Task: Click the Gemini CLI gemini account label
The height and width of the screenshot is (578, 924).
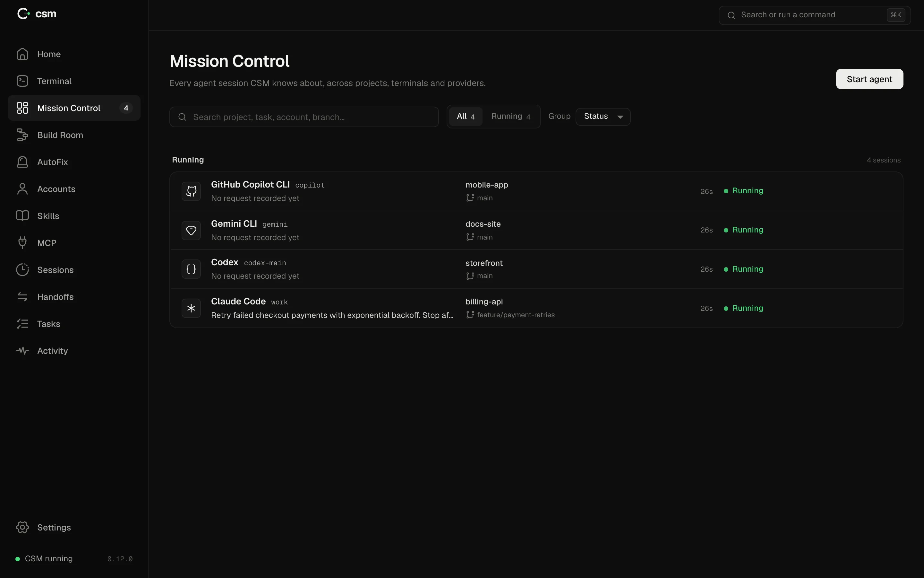Action: (x=275, y=224)
